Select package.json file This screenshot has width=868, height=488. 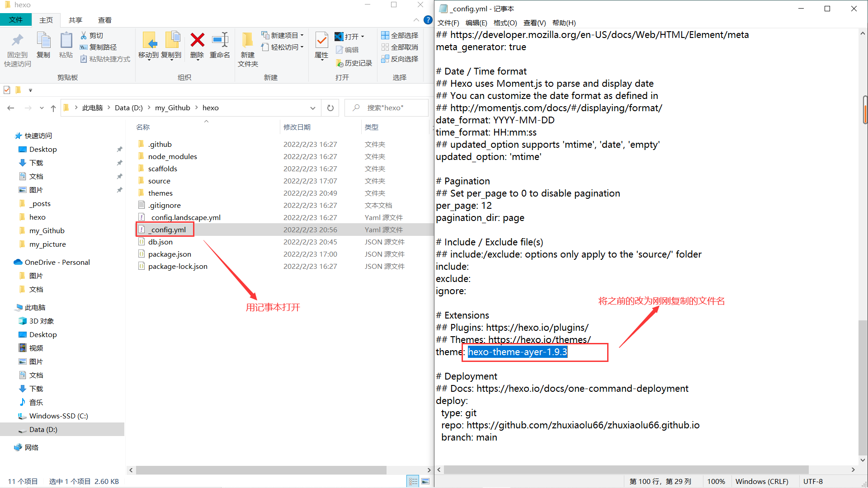pos(170,254)
